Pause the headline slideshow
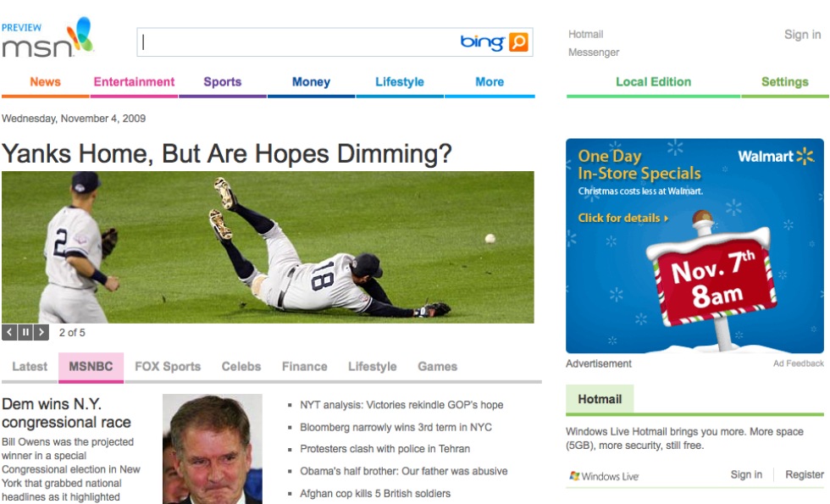The height and width of the screenshot is (504, 830). coord(25,333)
